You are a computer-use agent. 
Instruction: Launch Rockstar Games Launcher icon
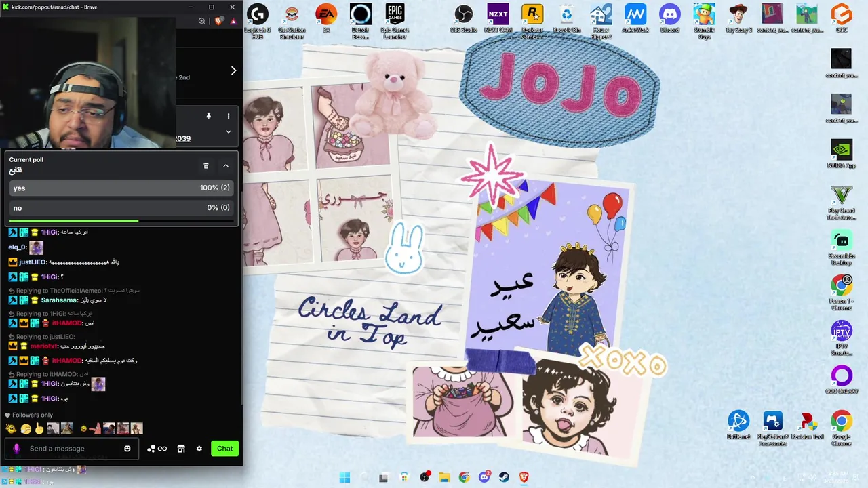pos(532,20)
